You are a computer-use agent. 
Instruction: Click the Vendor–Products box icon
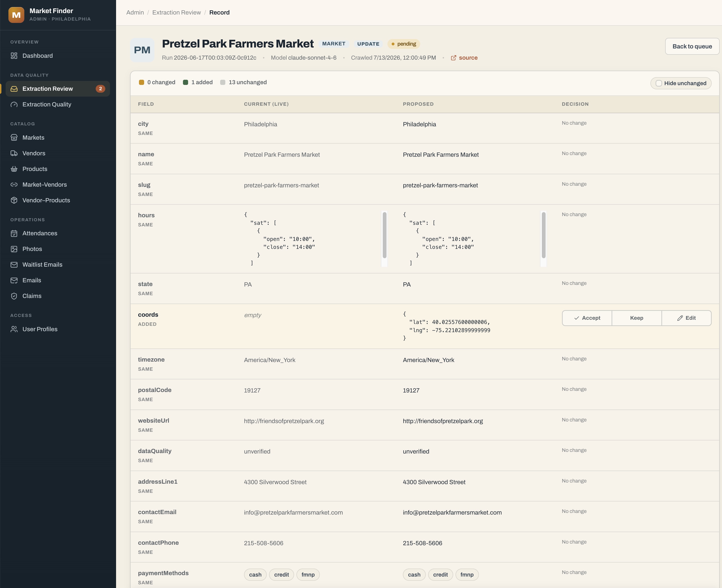[14, 200]
